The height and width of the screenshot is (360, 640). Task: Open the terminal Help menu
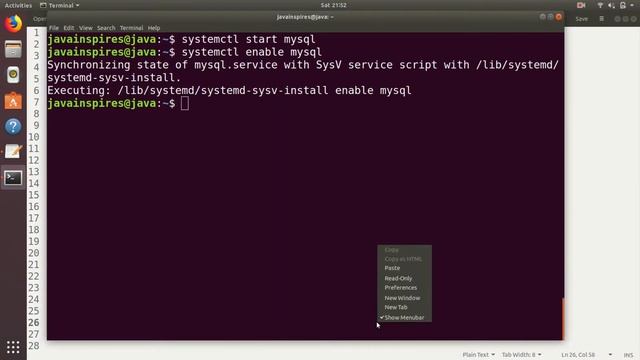coord(154,28)
